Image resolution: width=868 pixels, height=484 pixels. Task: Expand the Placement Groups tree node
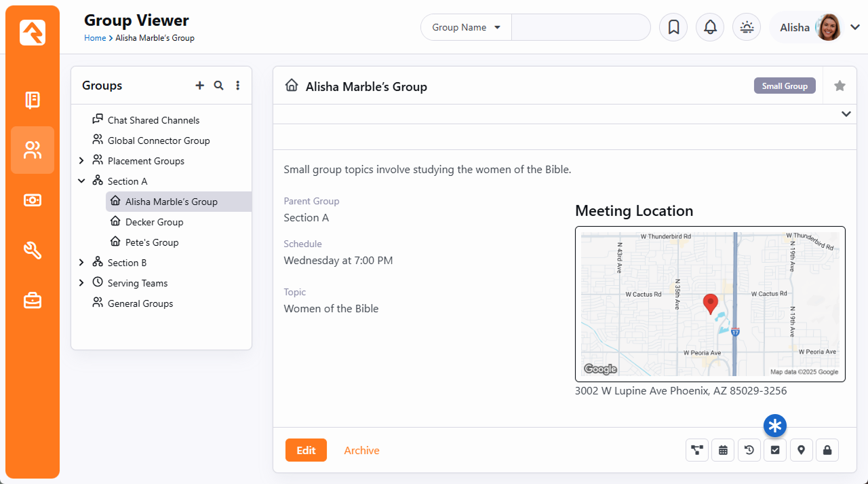point(81,161)
